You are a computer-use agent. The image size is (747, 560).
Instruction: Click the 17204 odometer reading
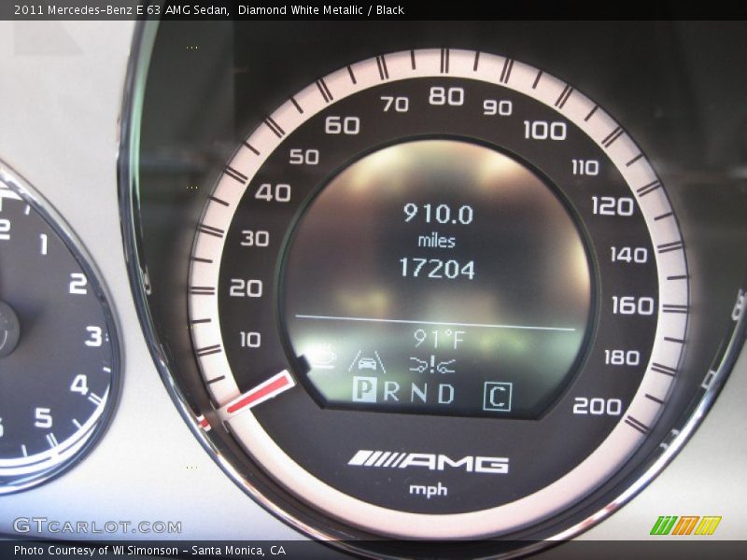click(x=437, y=269)
